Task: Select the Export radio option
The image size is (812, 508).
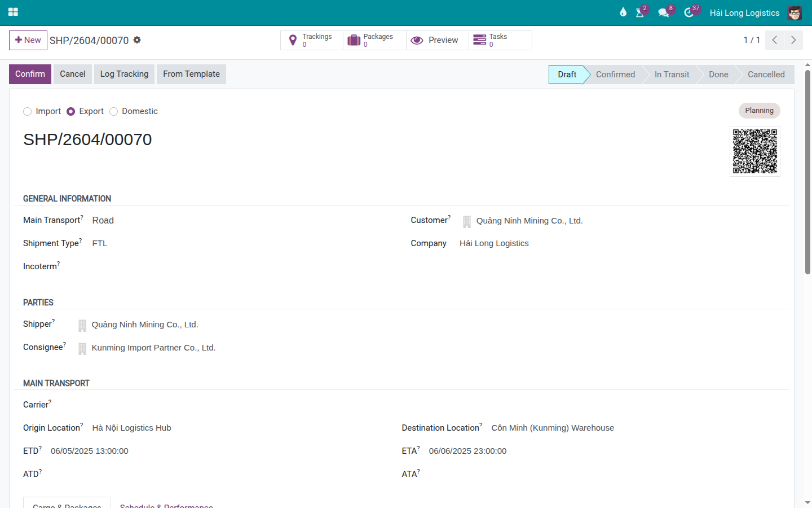Action: click(x=70, y=112)
